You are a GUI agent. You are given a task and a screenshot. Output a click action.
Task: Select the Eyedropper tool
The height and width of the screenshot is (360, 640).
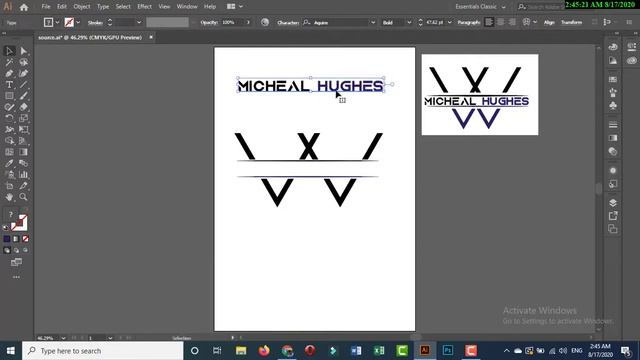point(9,163)
